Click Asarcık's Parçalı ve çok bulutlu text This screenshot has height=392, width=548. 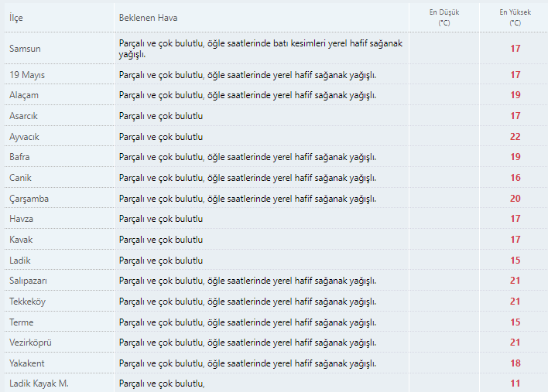click(161, 116)
